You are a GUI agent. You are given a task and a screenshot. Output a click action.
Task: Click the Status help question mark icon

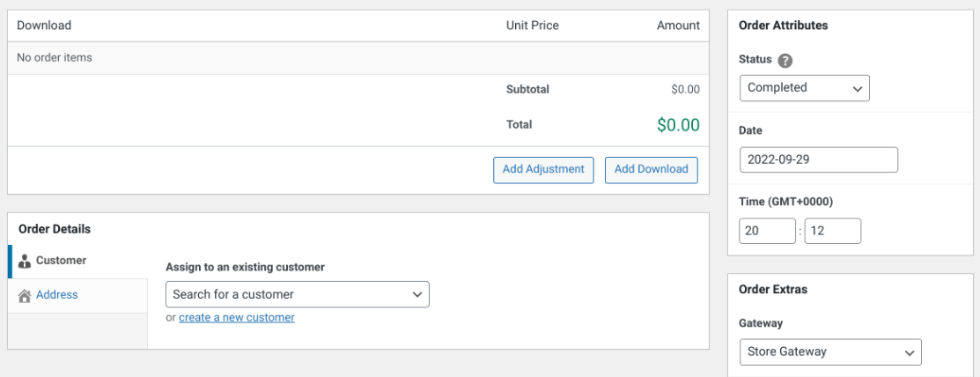coord(785,62)
